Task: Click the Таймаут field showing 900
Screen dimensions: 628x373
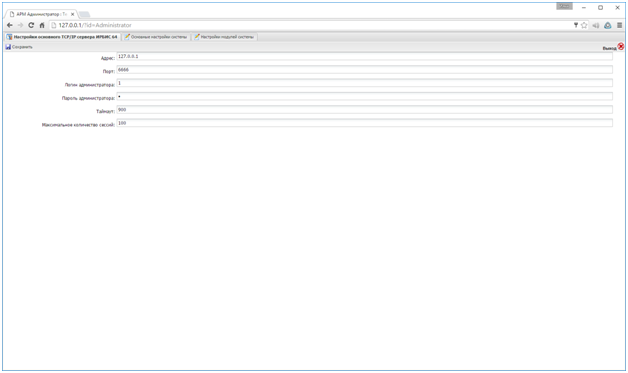Action: pyautogui.click(x=364, y=110)
